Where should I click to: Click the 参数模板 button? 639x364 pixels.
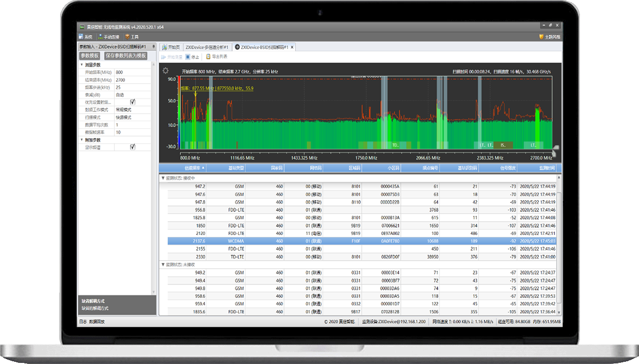tap(90, 56)
